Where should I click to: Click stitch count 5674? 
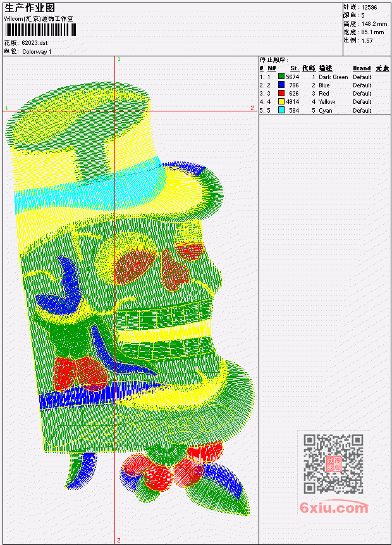click(x=293, y=77)
